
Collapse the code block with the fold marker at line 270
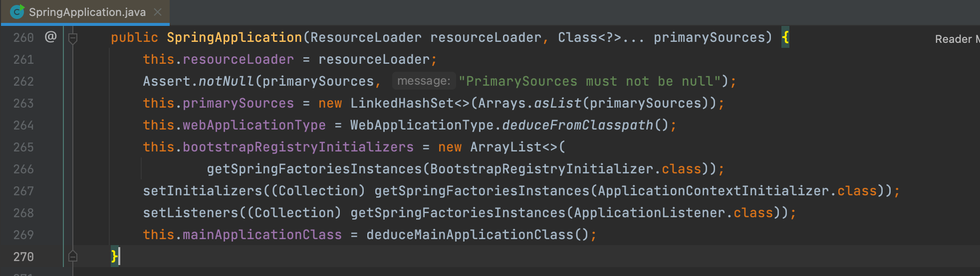coord(73,256)
